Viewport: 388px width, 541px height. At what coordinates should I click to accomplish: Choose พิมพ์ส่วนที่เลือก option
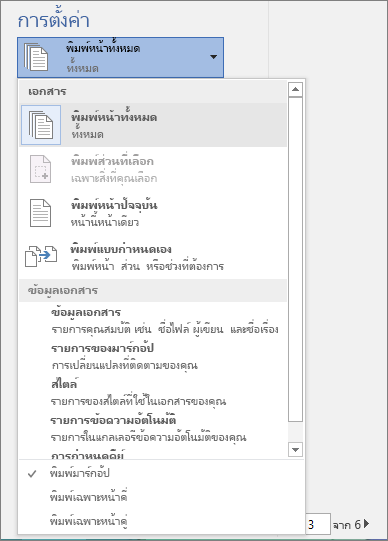[153, 169]
